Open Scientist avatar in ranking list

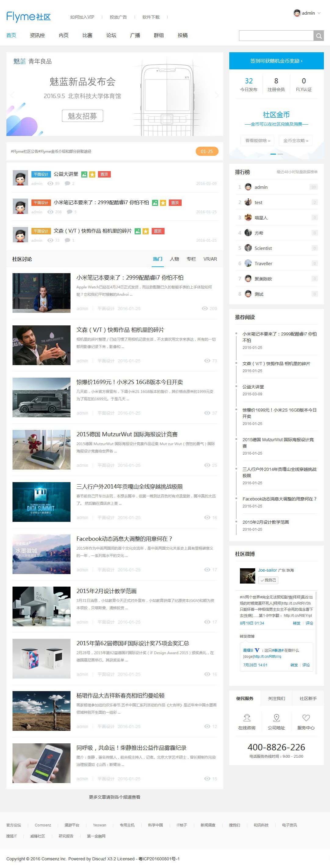tap(248, 248)
